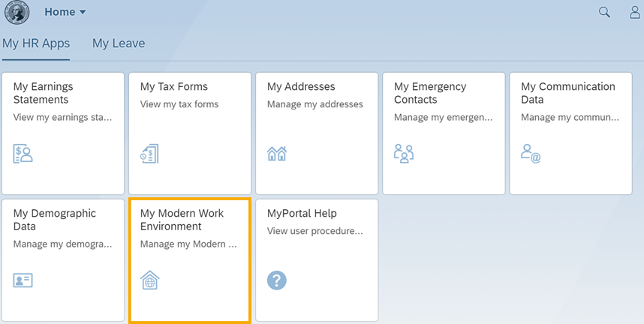The height and width of the screenshot is (324, 644).
Task: Open the My Tax Forms tile title
Action: point(174,87)
